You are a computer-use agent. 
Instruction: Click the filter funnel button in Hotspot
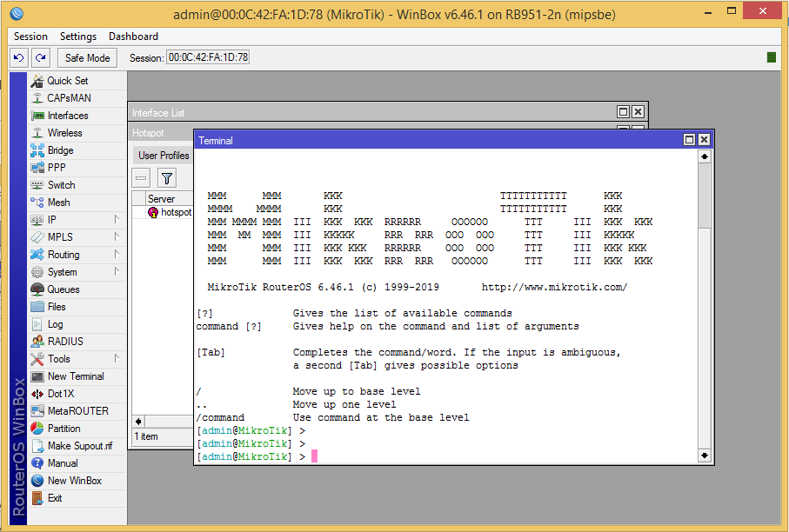click(x=166, y=178)
